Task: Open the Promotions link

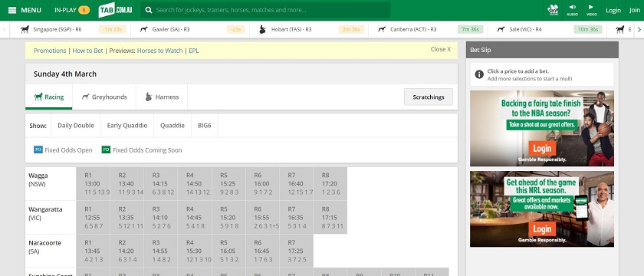Action: [x=50, y=51]
